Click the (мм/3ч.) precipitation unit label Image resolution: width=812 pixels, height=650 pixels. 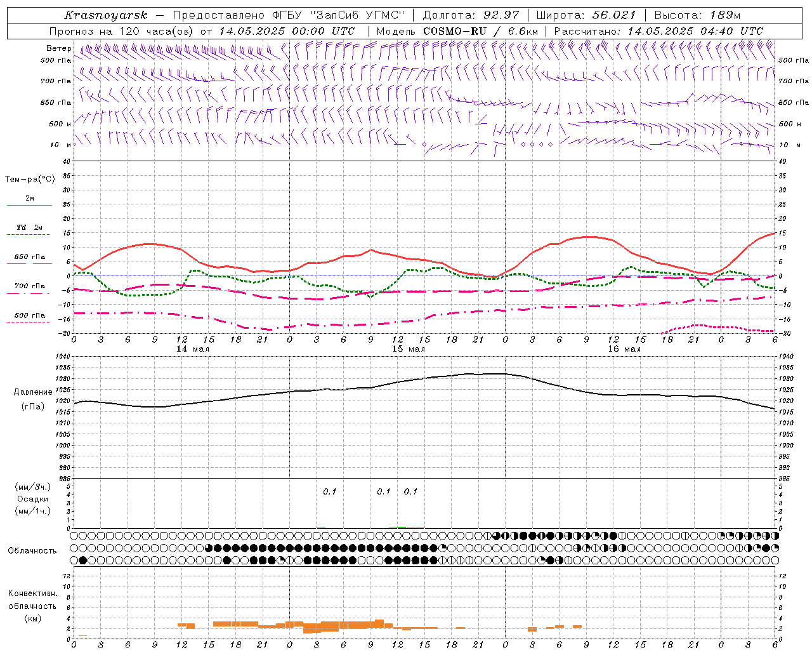coord(33,487)
